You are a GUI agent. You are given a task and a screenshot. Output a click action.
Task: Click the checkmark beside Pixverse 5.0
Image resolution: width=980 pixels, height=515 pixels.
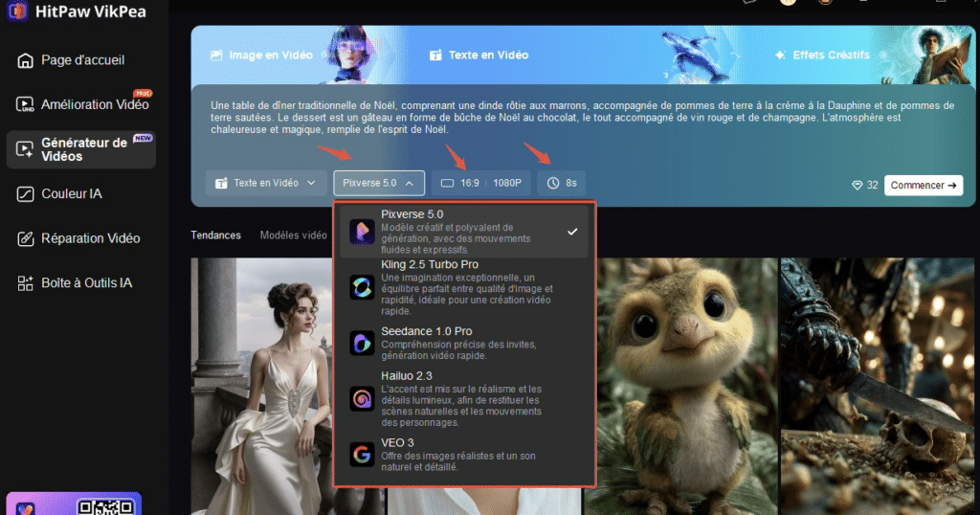(571, 232)
